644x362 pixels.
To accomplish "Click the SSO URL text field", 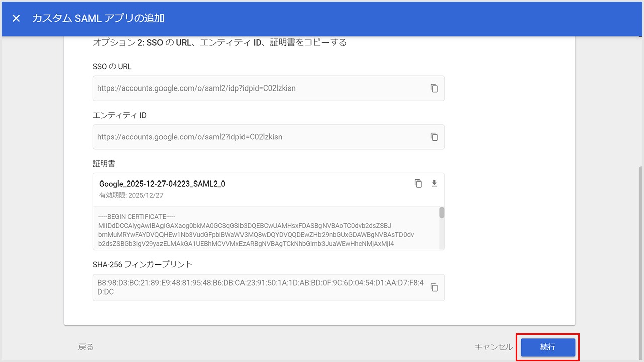I will (x=252, y=88).
